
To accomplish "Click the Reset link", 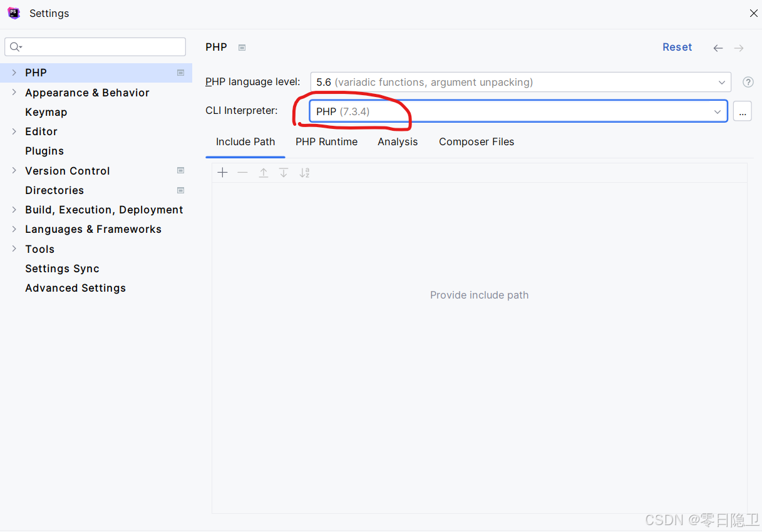I will coord(677,48).
